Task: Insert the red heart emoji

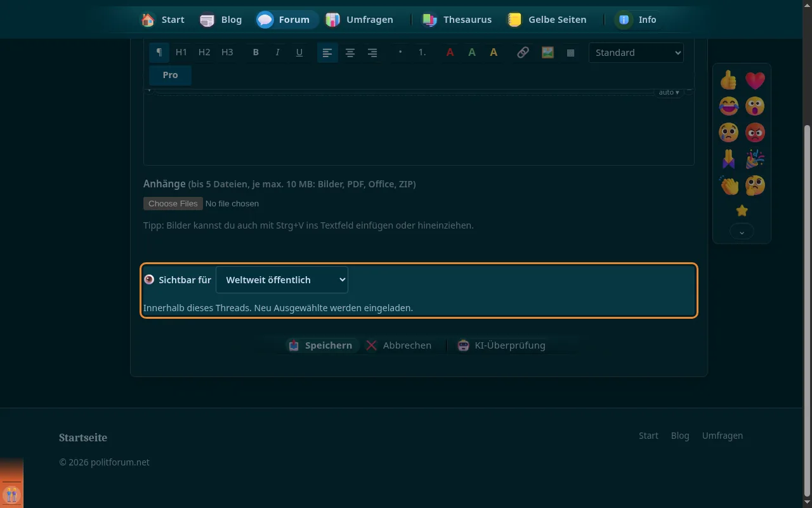Action: click(755, 80)
